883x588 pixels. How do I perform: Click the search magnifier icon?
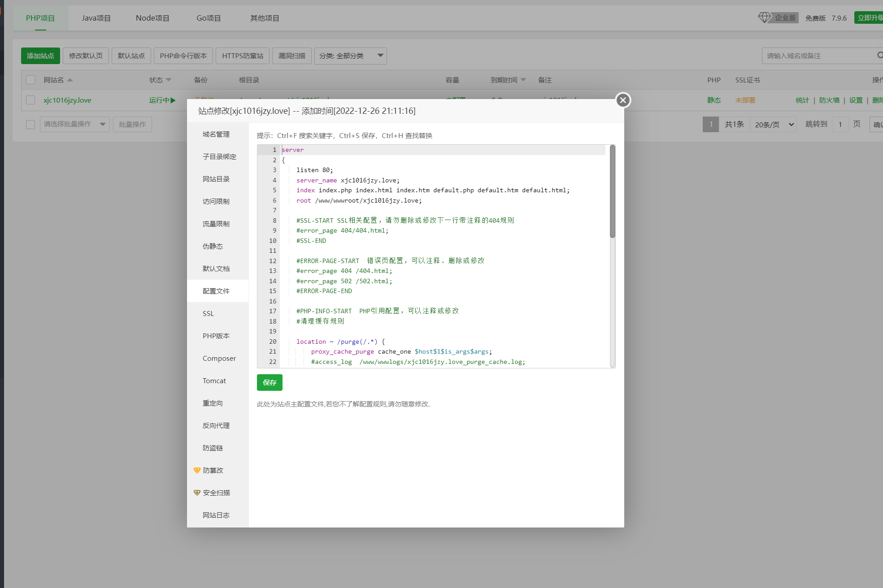click(880, 55)
